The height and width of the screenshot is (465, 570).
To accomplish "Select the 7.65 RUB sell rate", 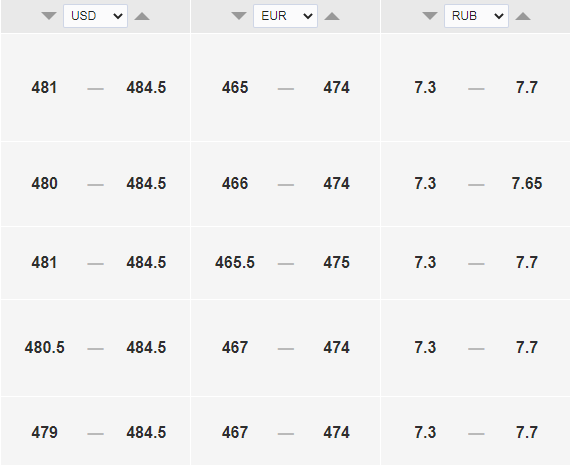I will click(x=527, y=183).
